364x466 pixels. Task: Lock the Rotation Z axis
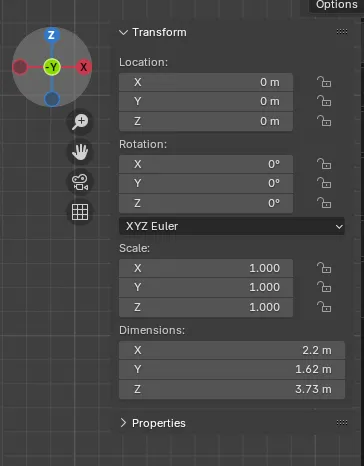coord(324,203)
